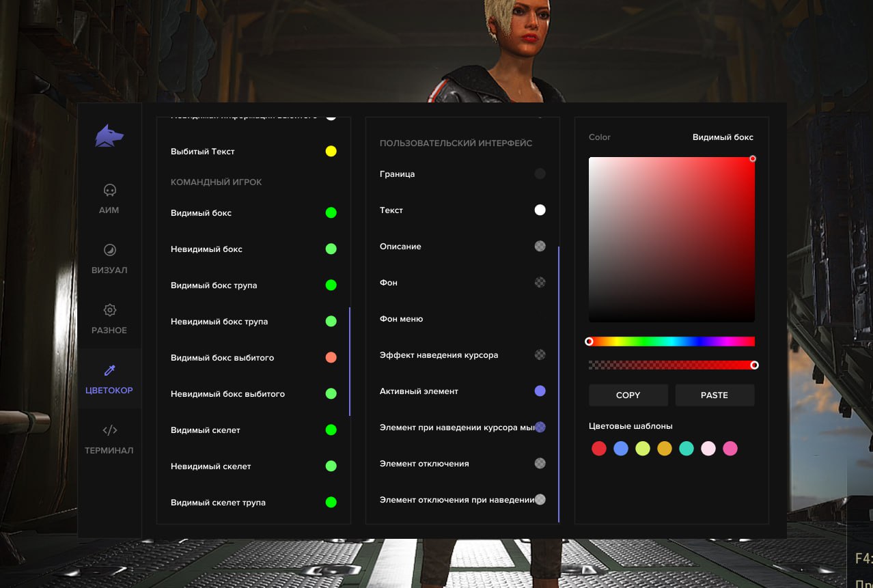The width and height of the screenshot is (873, 588).
Task: Click the PASTE button
Action: [715, 395]
